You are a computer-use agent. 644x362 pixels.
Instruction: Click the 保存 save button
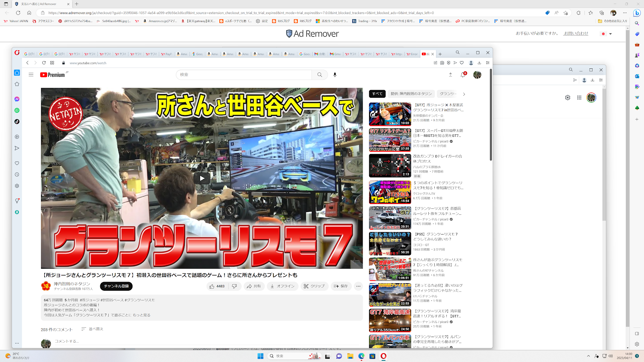tap(341, 286)
